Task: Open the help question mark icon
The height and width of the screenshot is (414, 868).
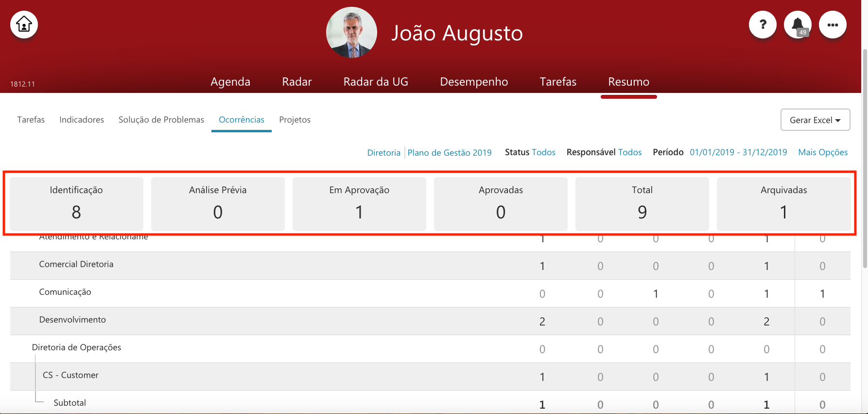Action: tap(763, 24)
